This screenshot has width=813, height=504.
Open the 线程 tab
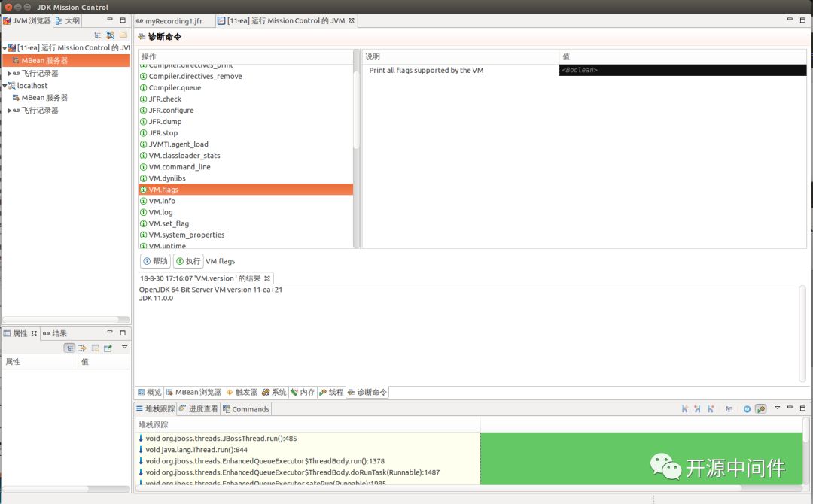[331, 392]
